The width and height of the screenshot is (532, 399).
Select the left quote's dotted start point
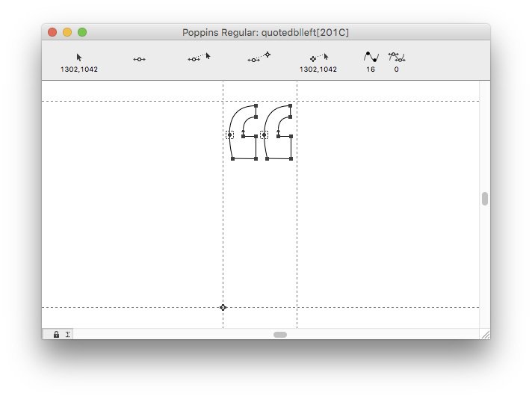point(230,135)
